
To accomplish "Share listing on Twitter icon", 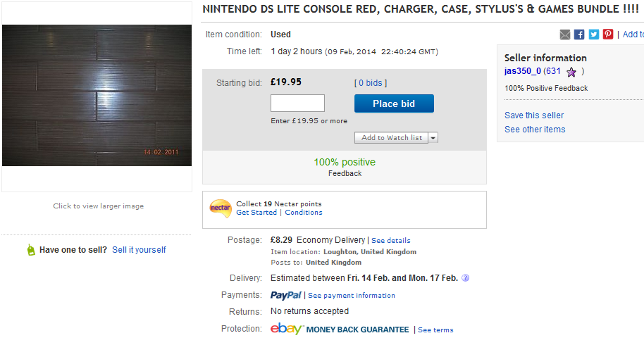I will click(593, 35).
